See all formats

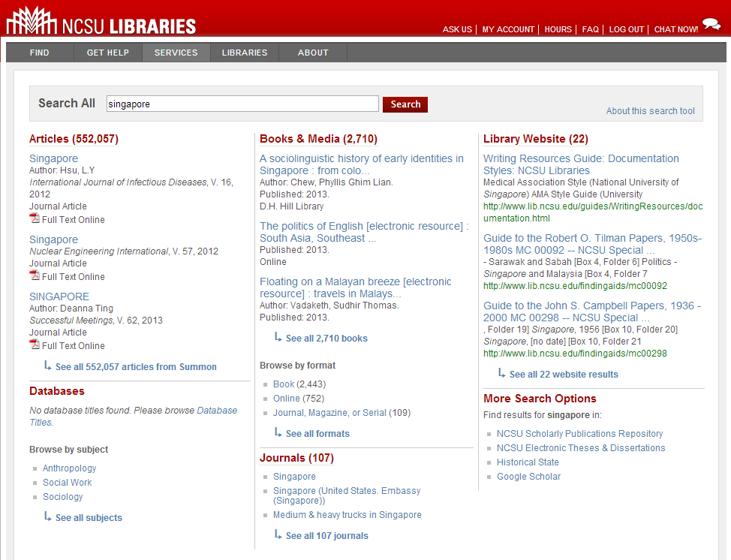(317, 434)
